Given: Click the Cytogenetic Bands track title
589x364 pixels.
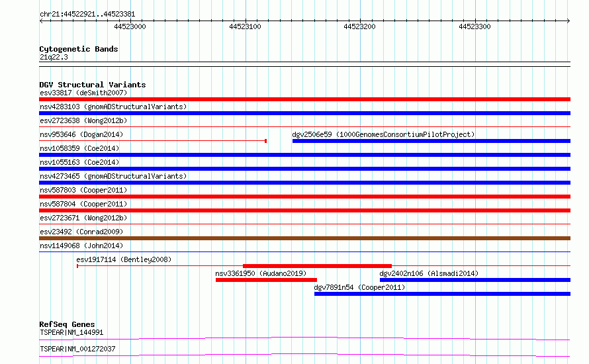Looking at the screenshot, I should pos(79,49).
